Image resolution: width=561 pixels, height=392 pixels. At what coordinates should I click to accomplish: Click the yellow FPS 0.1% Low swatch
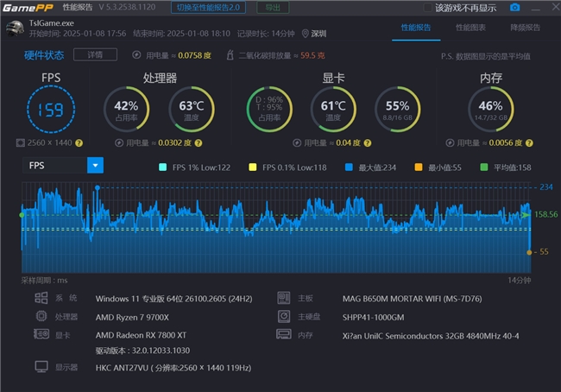pyautogui.click(x=253, y=168)
